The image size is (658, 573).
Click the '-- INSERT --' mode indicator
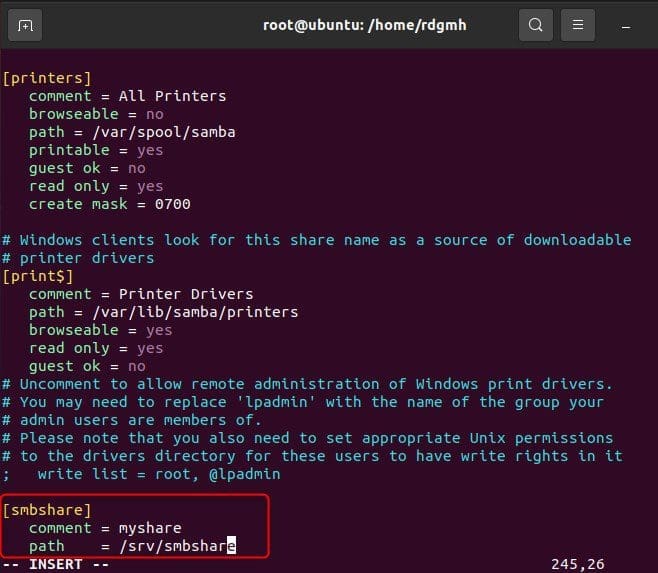(54, 564)
